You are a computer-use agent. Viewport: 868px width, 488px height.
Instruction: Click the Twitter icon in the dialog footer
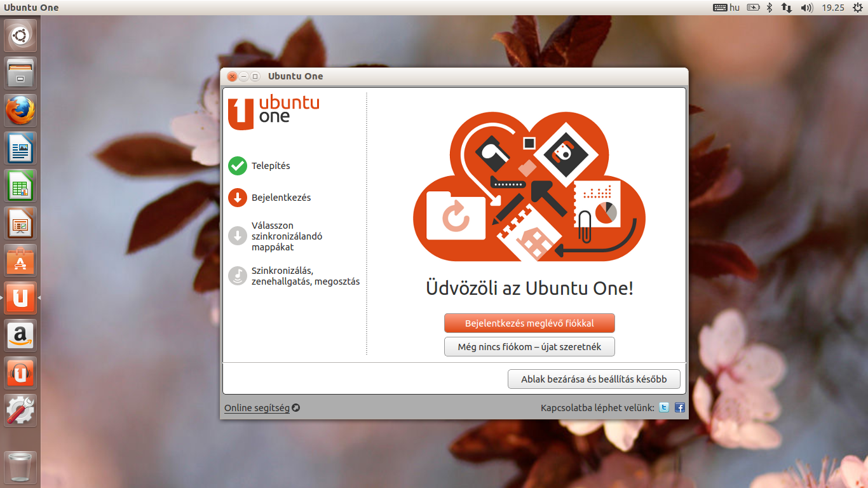664,408
